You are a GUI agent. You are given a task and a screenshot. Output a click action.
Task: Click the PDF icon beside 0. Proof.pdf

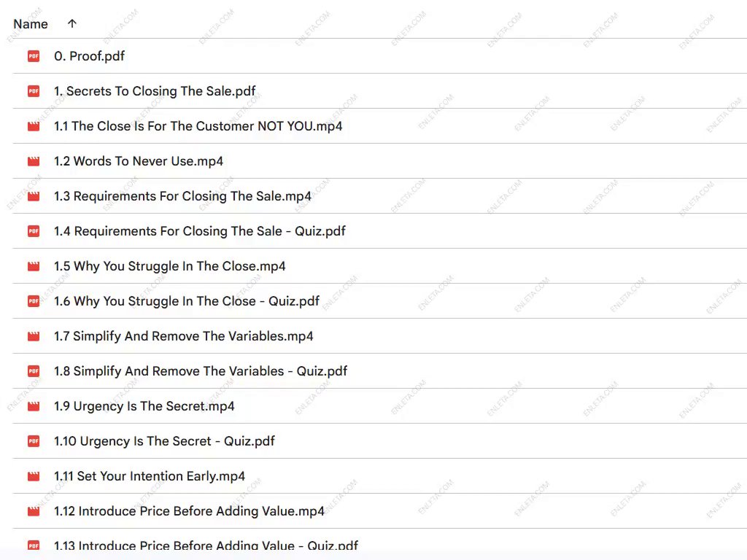pyautogui.click(x=34, y=56)
